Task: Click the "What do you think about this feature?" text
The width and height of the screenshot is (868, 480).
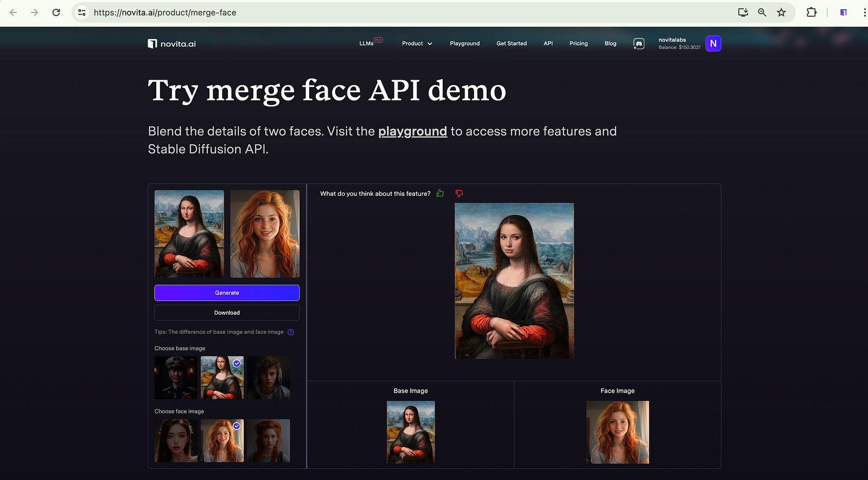Action: pyautogui.click(x=375, y=194)
